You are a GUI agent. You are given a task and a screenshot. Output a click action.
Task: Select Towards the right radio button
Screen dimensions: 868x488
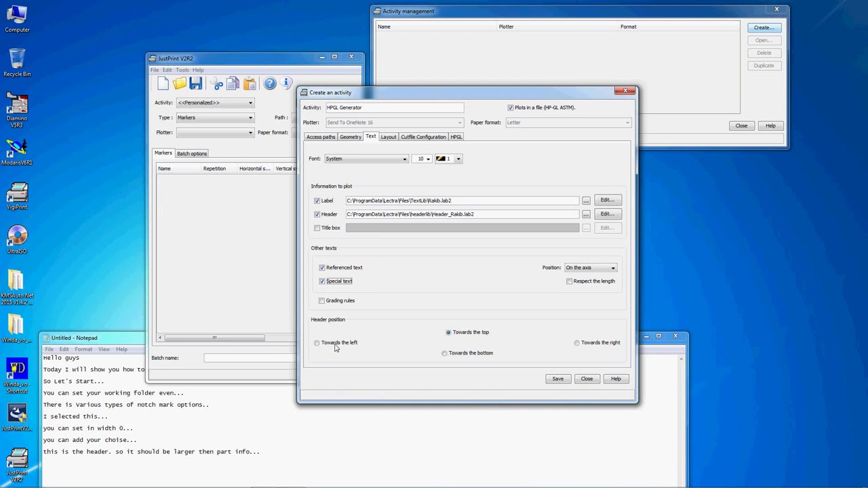(x=577, y=343)
